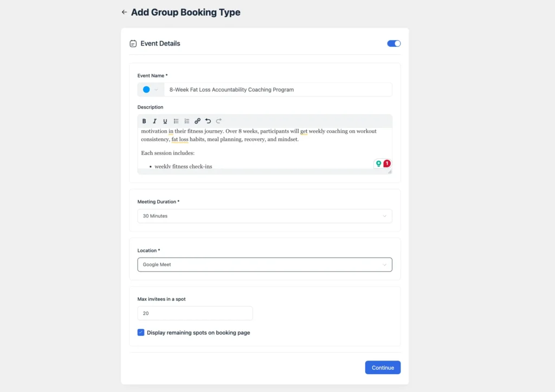Apply italic formatting in the description toolbar

coord(154,121)
